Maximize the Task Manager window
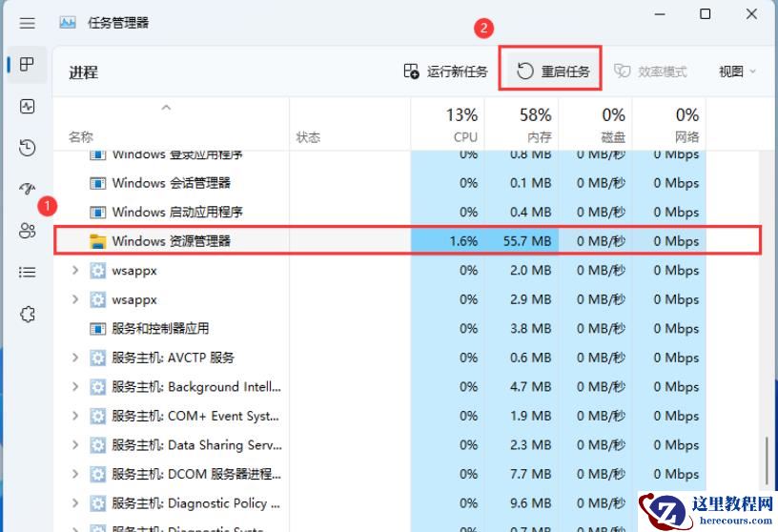This screenshot has width=778, height=532. point(706,14)
